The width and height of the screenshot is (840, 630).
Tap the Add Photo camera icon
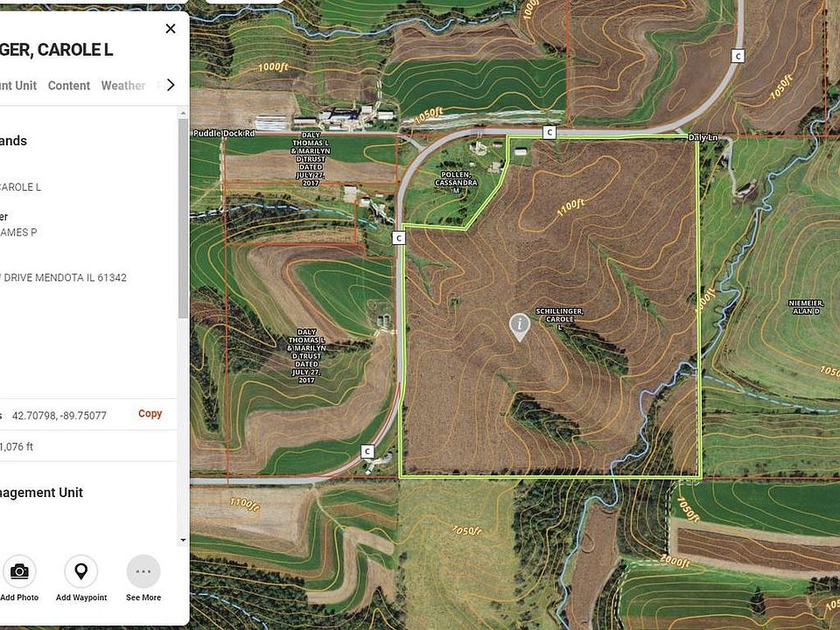point(20,571)
